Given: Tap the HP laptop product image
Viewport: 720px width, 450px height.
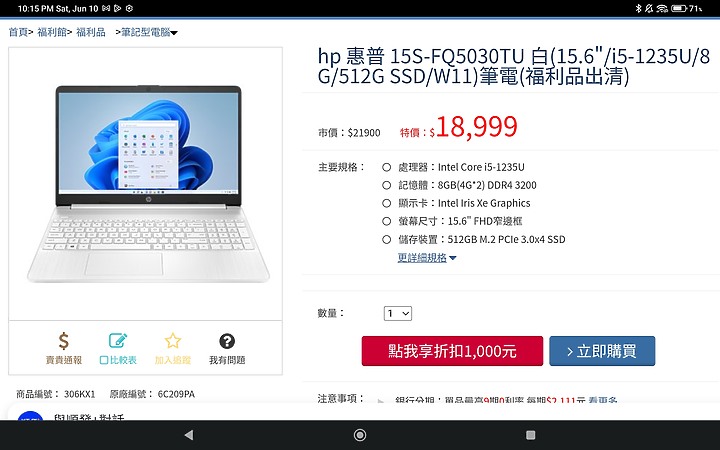Looking at the screenshot, I should pos(148,184).
